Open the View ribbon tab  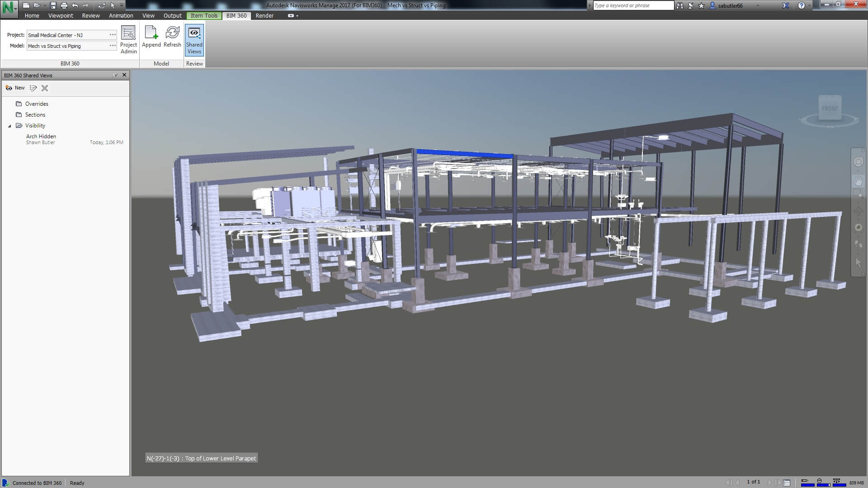(x=148, y=15)
